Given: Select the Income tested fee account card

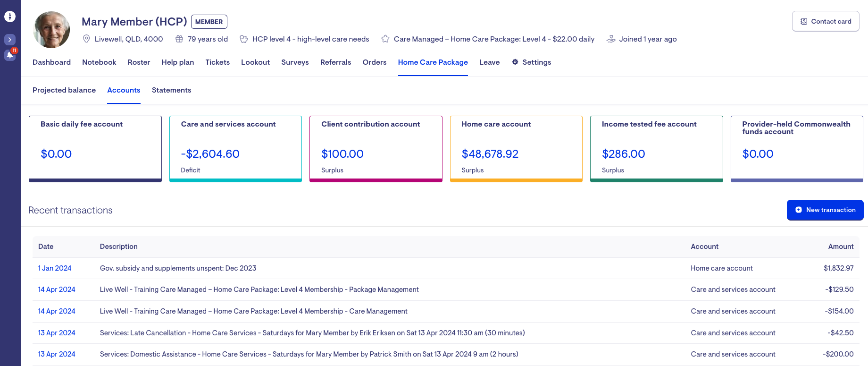Looking at the screenshot, I should 656,149.
